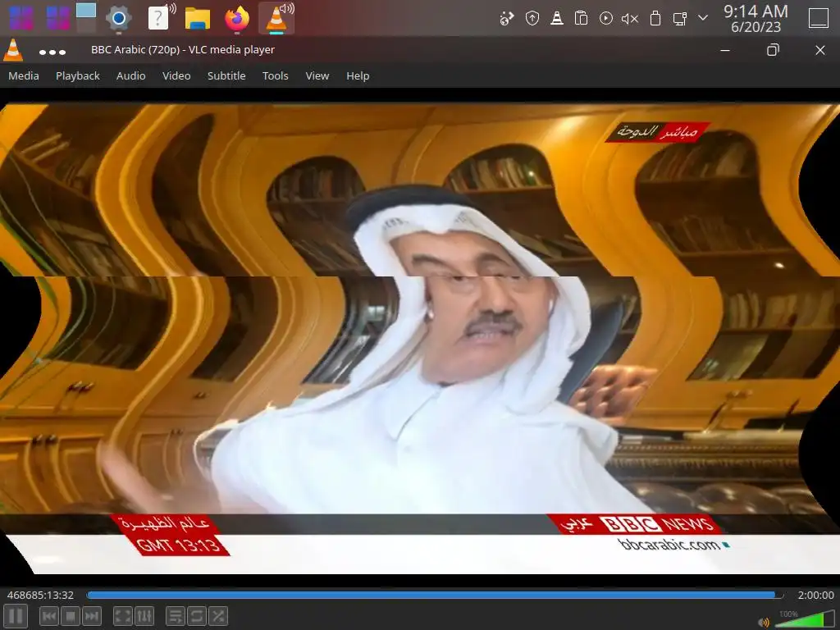Image resolution: width=840 pixels, height=630 pixels.
Task: Show the playlist panel
Action: click(176, 616)
